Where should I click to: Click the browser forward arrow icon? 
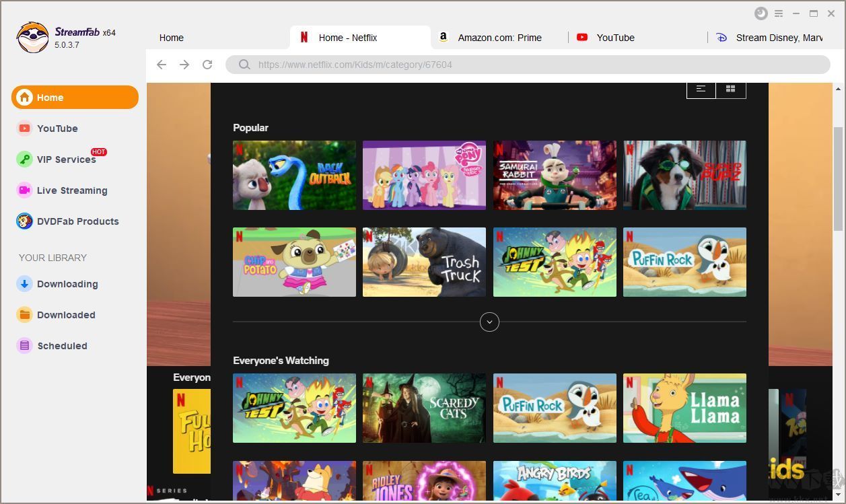click(184, 65)
